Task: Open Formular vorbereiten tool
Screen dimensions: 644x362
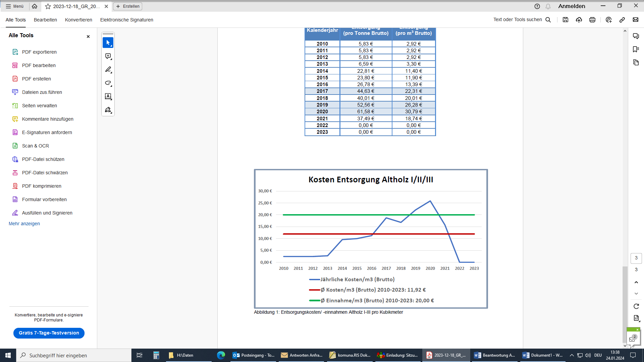Action: click(x=44, y=199)
